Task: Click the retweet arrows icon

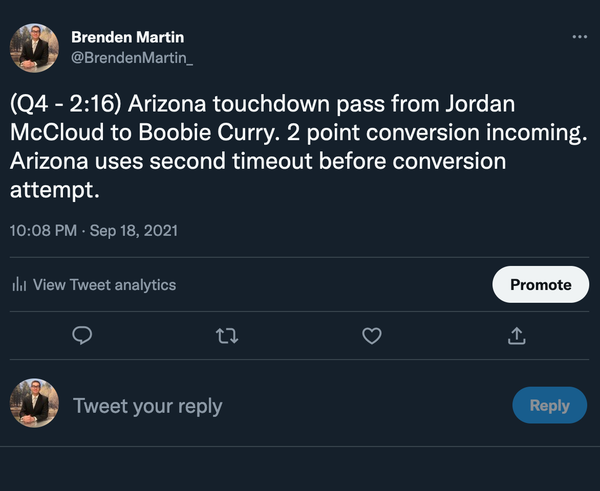Action: (227, 337)
